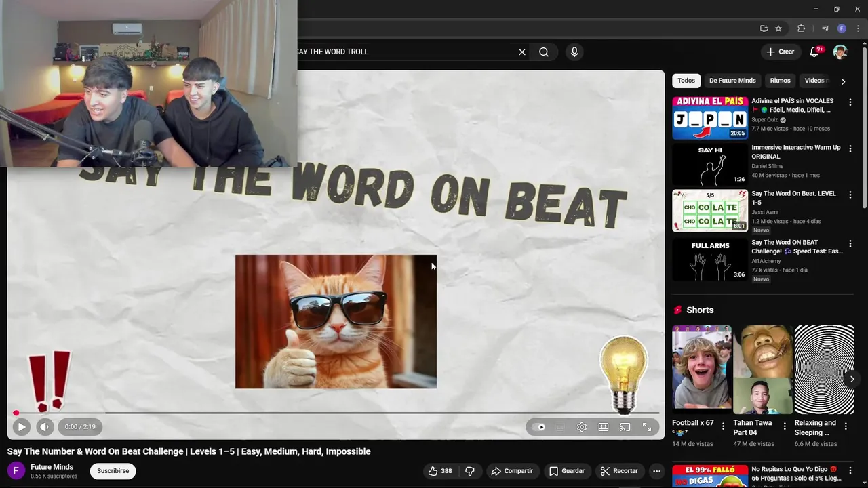Open Adivina el PAÍS sin VOCALES thumbnail
868x488 pixels.
coord(710,118)
